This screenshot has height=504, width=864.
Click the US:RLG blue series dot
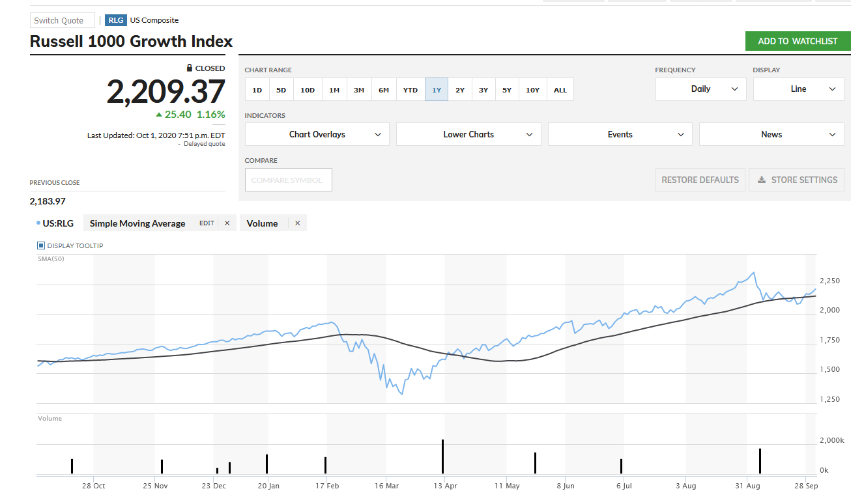point(38,223)
